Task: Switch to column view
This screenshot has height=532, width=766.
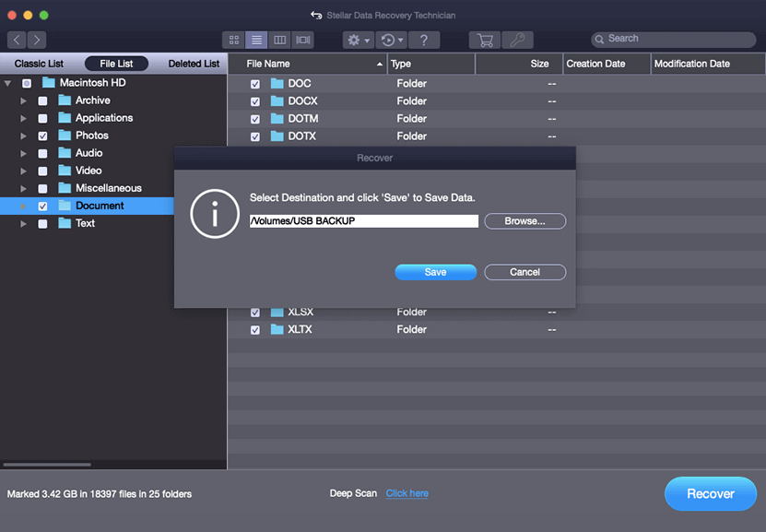Action: pos(279,40)
